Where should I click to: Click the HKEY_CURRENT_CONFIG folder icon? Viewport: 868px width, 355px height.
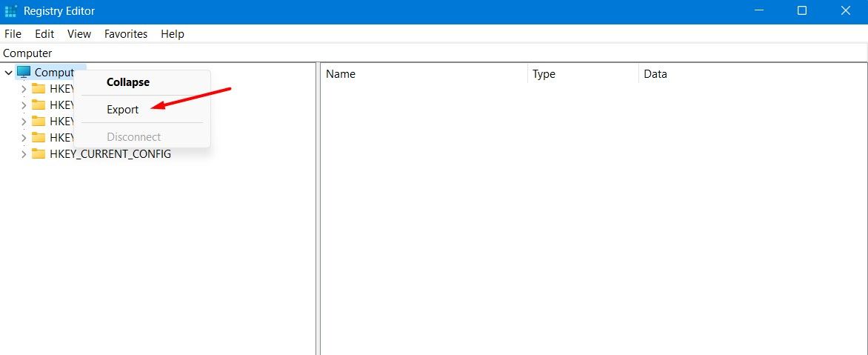(39, 154)
